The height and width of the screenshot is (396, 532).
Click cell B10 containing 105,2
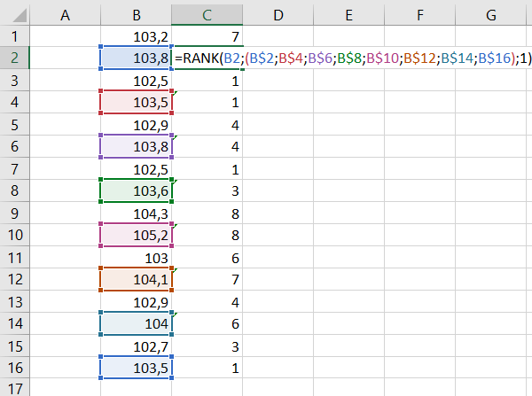click(137, 234)
